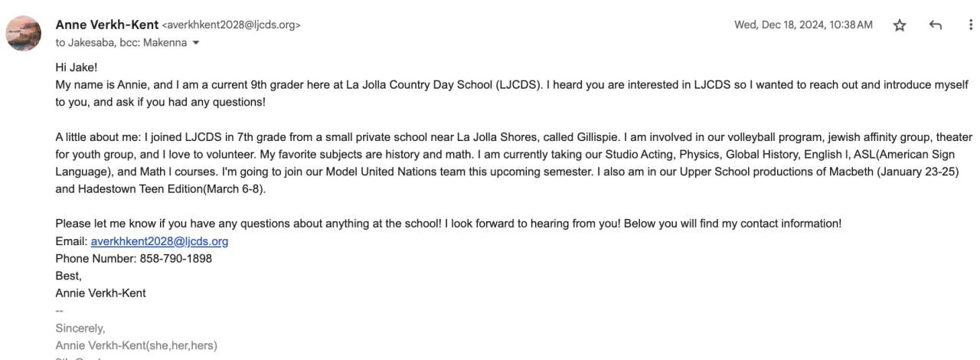Image resolution: width=980 pixels, height=360 pixels.
Task: Star this email from Anne Verkh-Kent
Action: [900, 25]
